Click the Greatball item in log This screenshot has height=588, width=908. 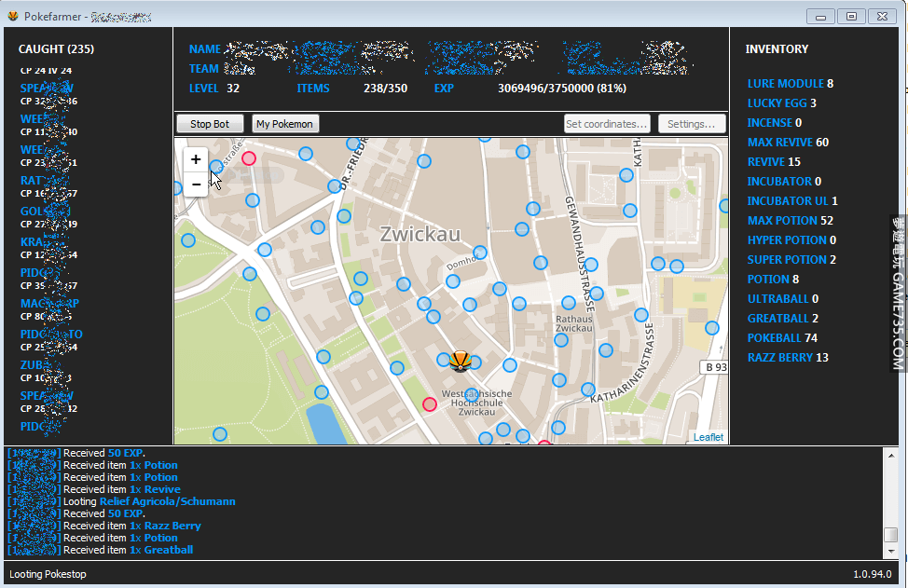coord(169,550)
